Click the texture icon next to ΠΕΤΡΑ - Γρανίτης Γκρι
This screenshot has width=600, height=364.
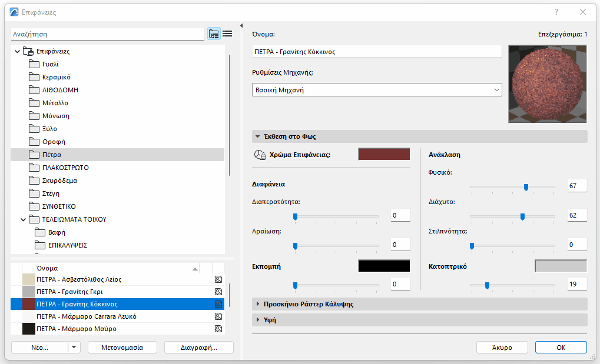click(218, 291)
